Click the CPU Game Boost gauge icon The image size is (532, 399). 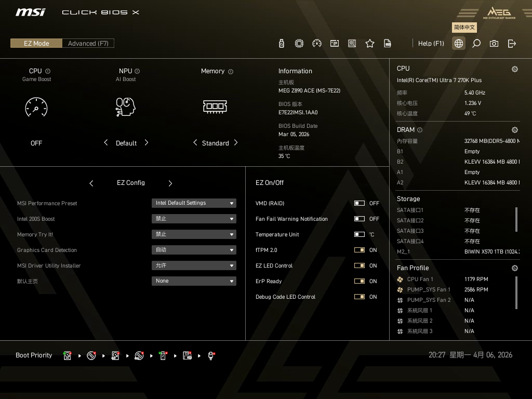36,107
